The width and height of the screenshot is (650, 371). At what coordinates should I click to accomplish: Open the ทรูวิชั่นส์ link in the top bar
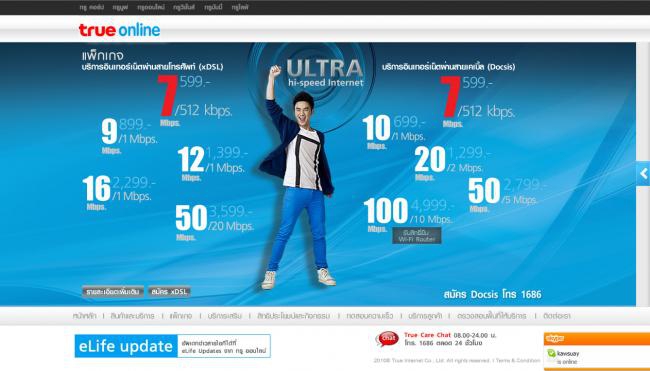(x=184, y=7)
